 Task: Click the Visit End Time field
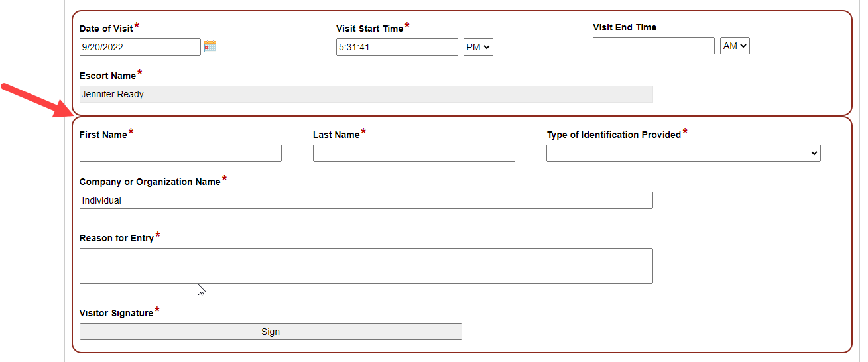pos(653,46)
